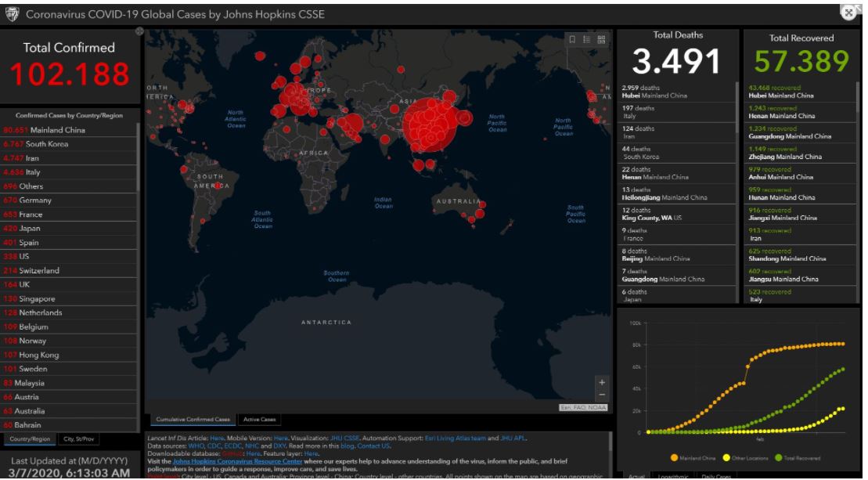Select Japan in confirmed cases list
Image resolution: width=868 pixels, height=480 pixels.
(x=68, y=229)
